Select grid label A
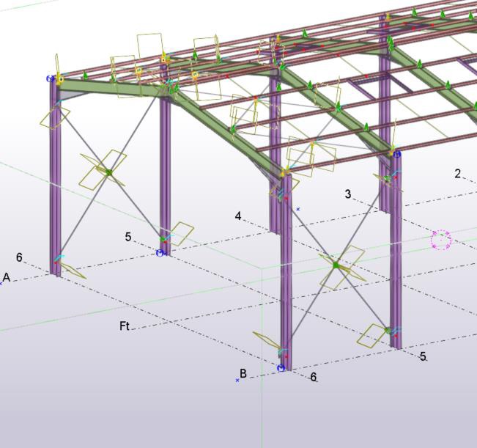This screenshot has width=477, height=448. [7, 278]
